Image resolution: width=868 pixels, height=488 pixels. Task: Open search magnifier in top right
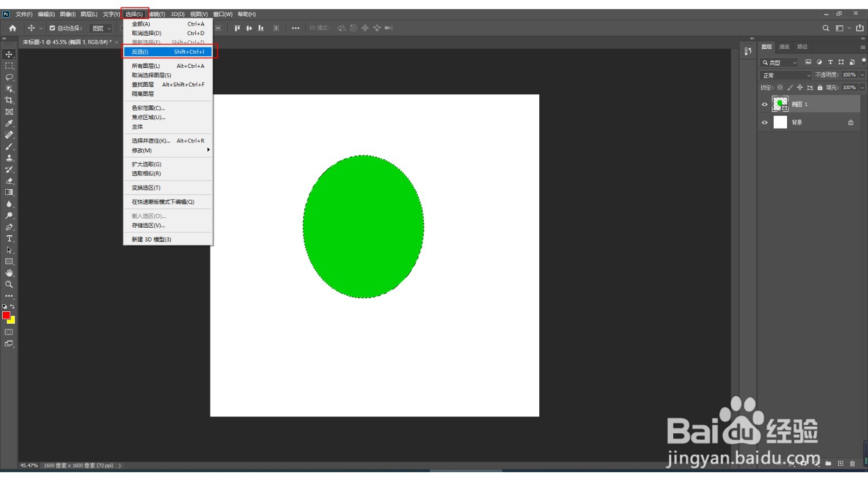tap(826, 28)
